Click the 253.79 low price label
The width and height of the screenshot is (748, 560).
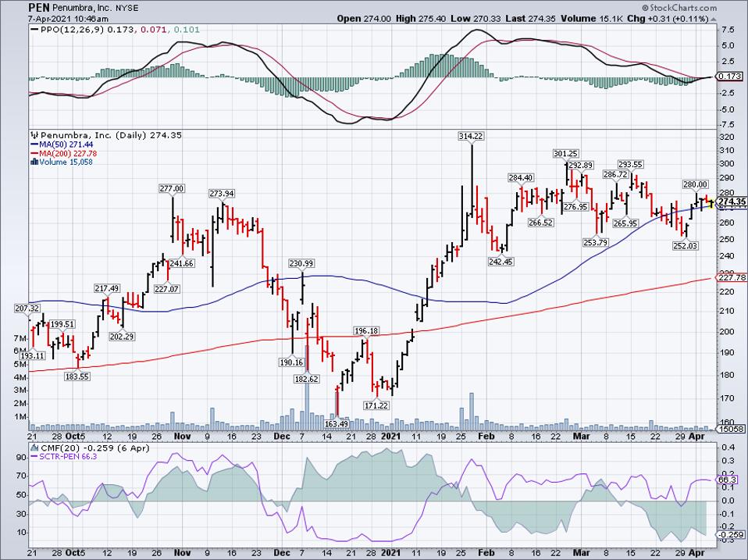coord(595,242)
